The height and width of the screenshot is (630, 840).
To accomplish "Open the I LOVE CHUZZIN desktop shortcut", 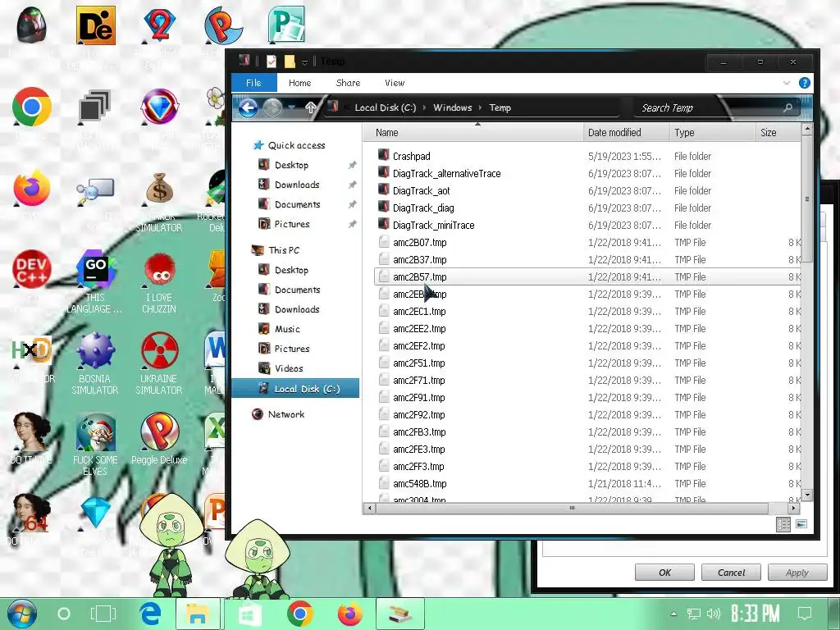I will (x=159, y=282).
